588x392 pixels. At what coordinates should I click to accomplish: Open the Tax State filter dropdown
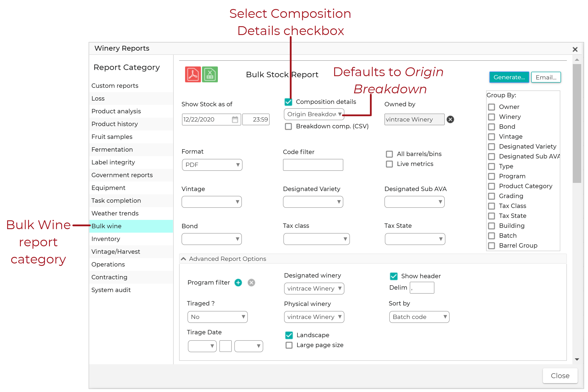pos(415,239)
